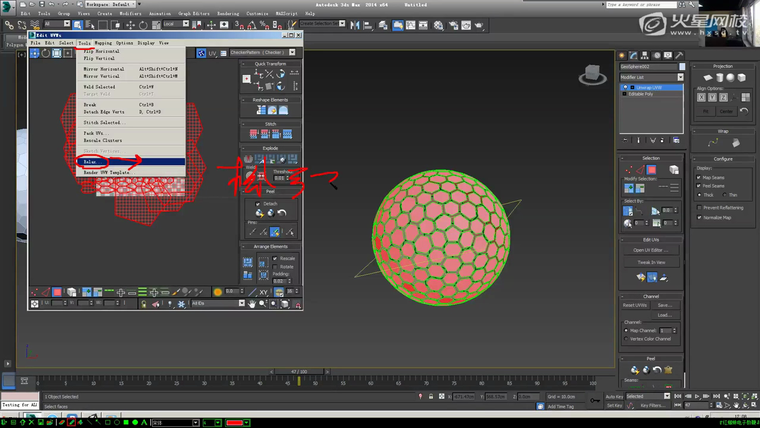Click the planar map projection icon
760x428 pixels.
(707, 77)
